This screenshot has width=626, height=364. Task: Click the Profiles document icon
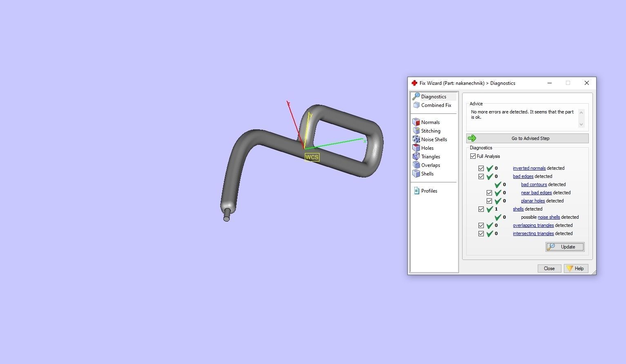(x=416, y=191)
